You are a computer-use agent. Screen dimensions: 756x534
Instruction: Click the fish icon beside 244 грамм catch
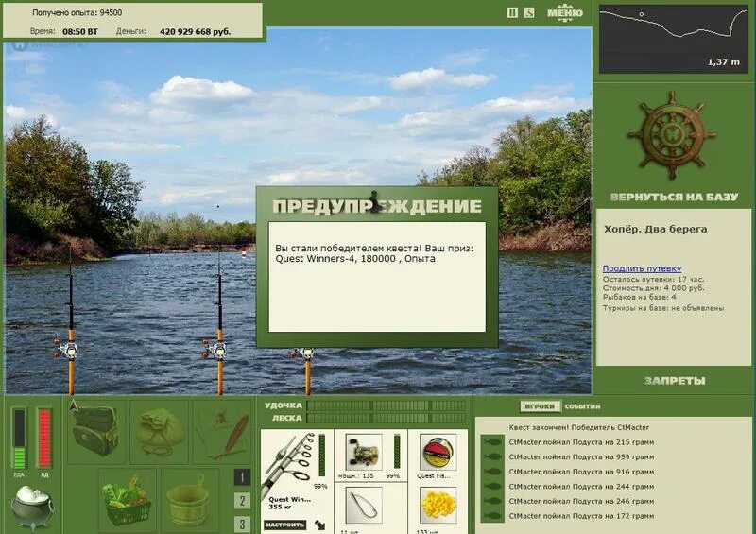492,487
